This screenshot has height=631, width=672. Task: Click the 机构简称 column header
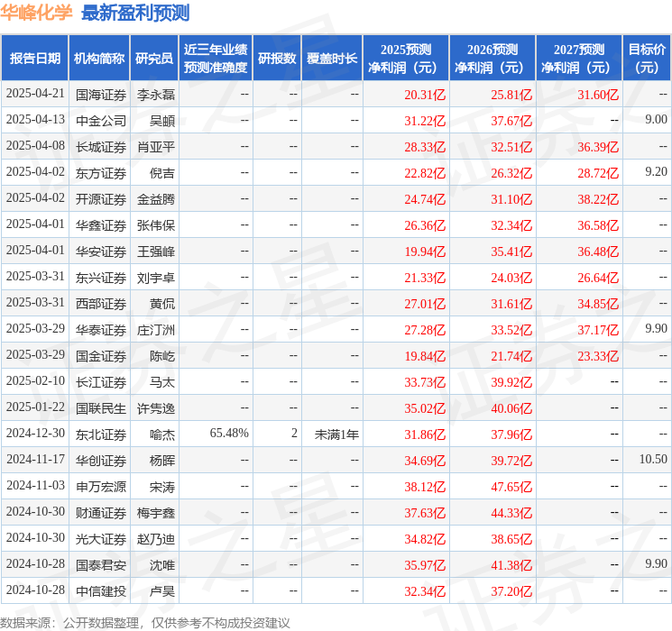coord(99,58)
